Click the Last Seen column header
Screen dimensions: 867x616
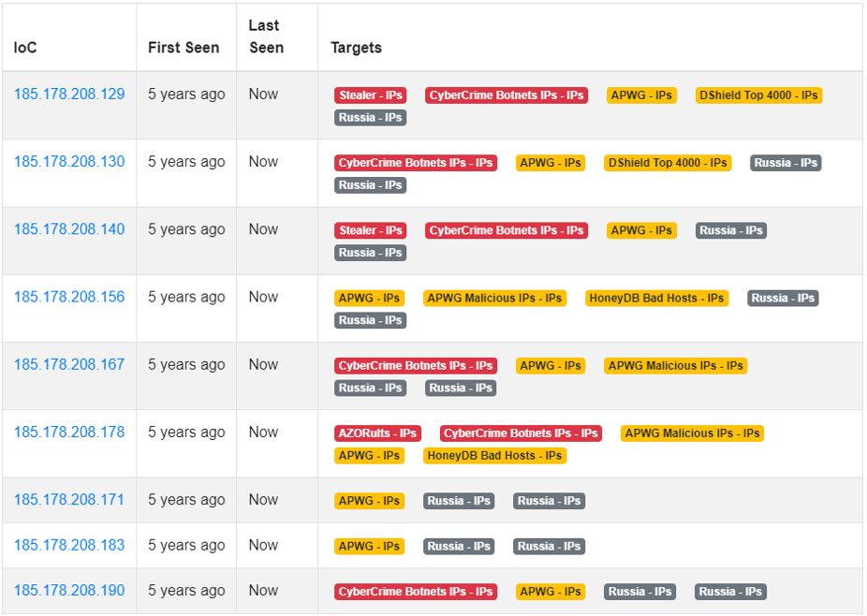click(x=266, y=37)
